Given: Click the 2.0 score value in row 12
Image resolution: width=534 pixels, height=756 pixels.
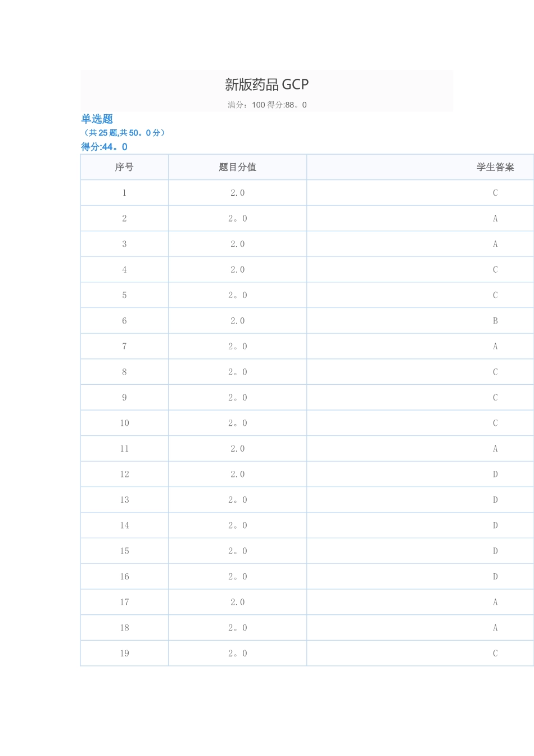Looking at the screenshot, I should click(x=237, y=474).
